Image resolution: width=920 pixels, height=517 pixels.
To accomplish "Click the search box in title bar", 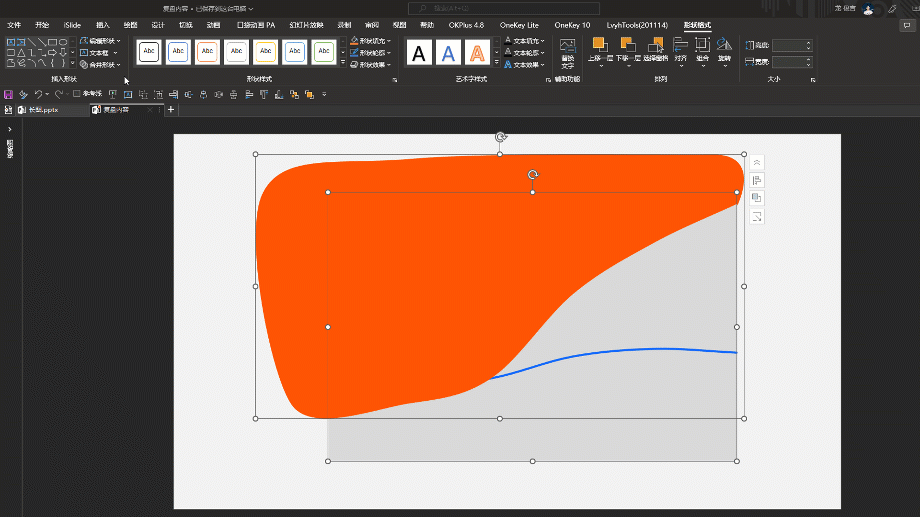I will click(504, 8).
